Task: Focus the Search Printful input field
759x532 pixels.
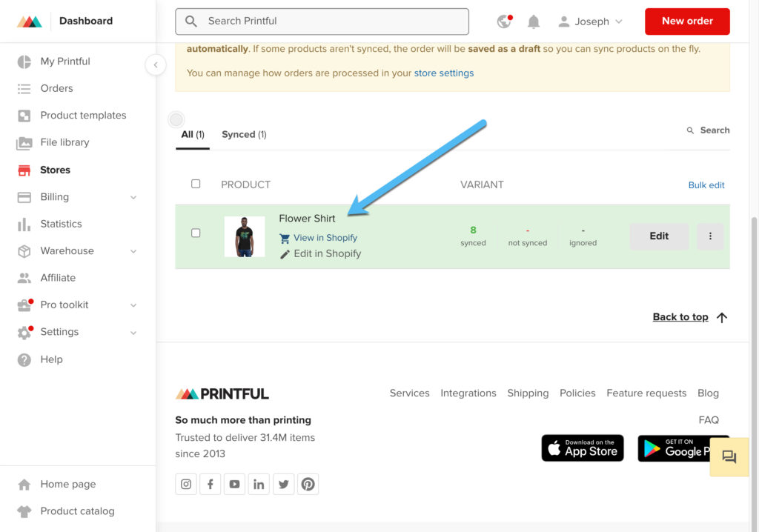Action: tap(322, 21)
